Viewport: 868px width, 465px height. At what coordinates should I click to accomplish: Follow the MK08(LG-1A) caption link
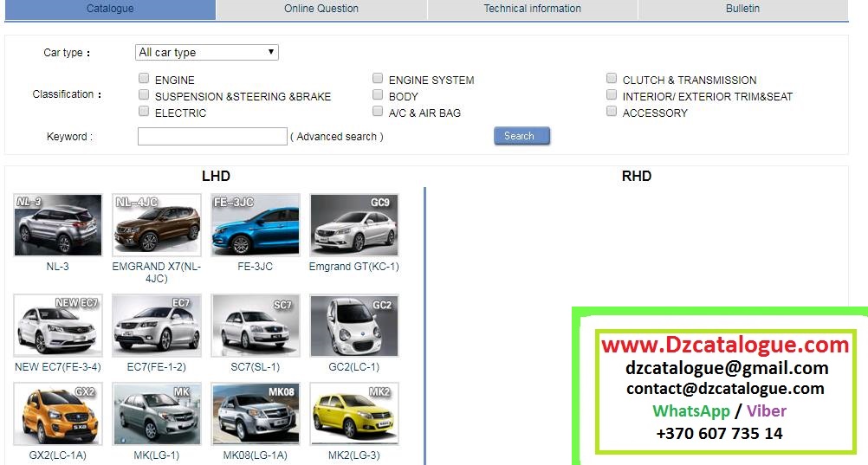256,455
